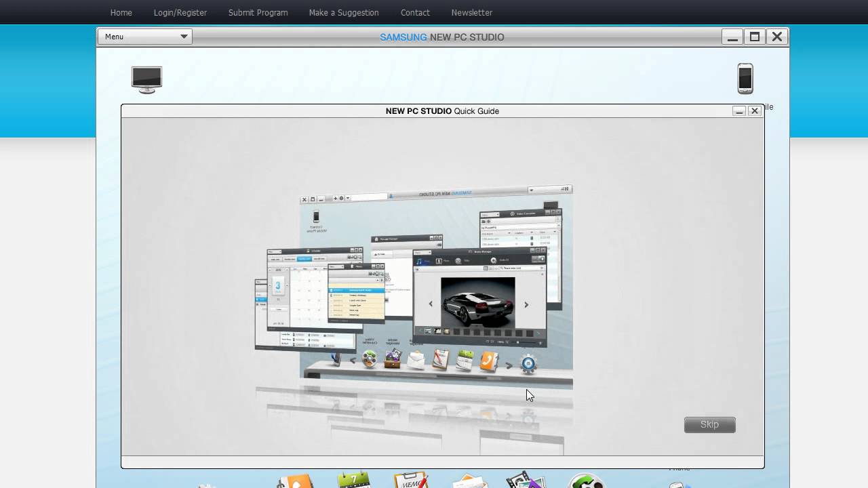The image size is (868, 488).
Task: Open the envelope message icon in the dock
Action: click(x=469, y=481)
